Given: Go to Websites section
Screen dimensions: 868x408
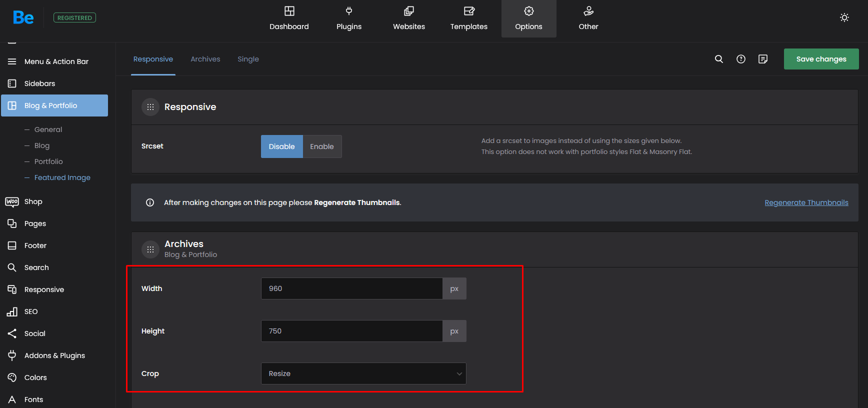Looking at the screenshot, I should [x=409, y=18].
